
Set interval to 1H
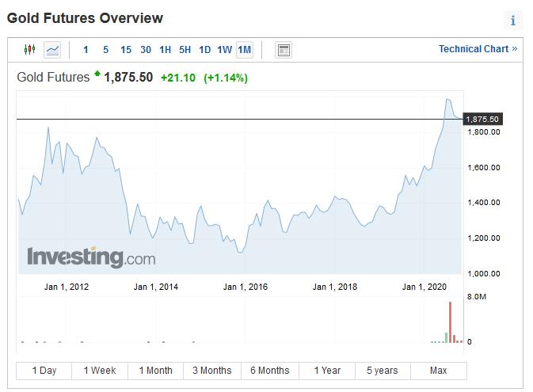(166, 50)
